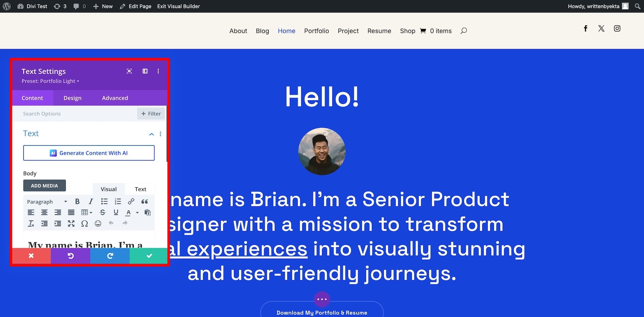Insert a link with the chain icon

click(x=131, y=202)
